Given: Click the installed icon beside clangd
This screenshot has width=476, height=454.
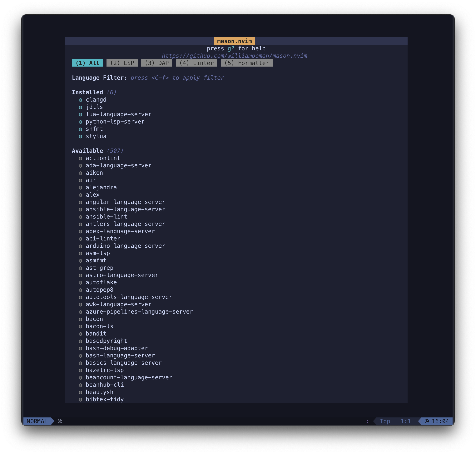Looking at the screenshot, I should (x=81, y=100).
